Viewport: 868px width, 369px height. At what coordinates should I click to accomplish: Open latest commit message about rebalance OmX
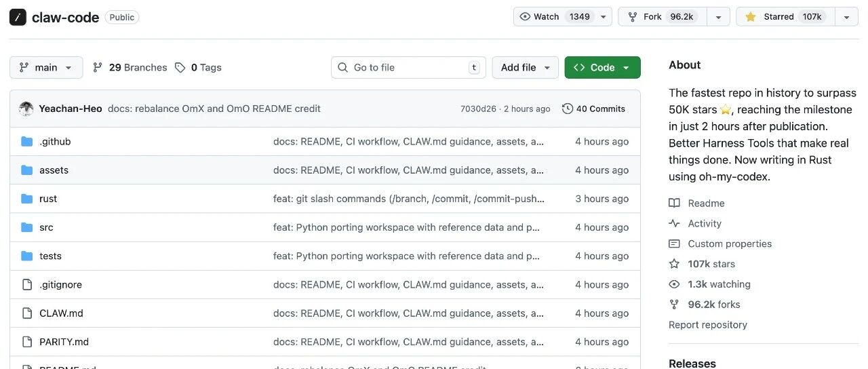tap(214, 109)
